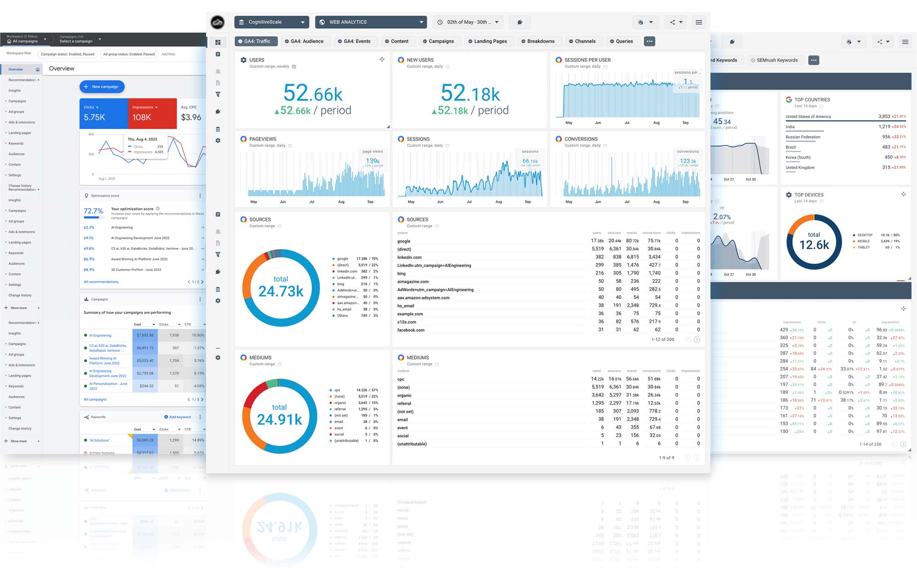The image size is (917, 588).
Task: Open the Impressions metric dropdown on red tile
Action: click(x=145, y=107)
